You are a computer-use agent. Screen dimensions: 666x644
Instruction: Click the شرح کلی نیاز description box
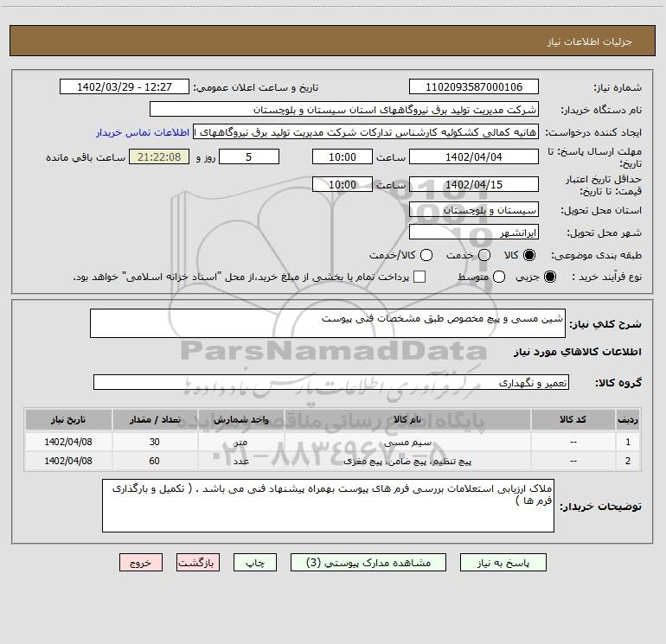click(x=328, y=323)
